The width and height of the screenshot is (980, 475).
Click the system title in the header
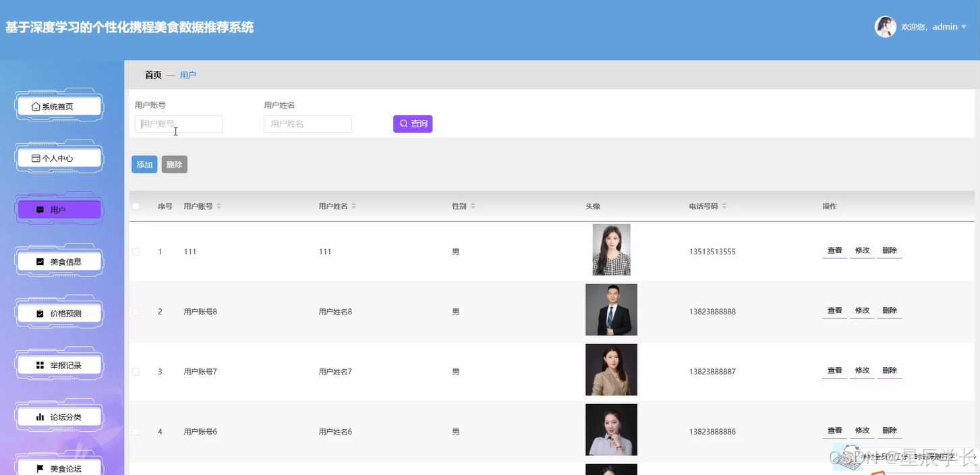(129, 28)
